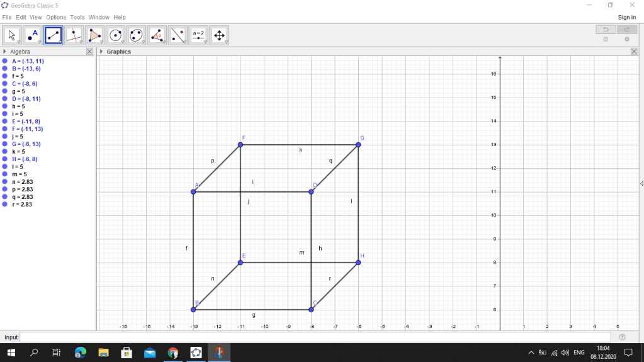
Task: Open the Tools menu
Action: click(x=77, y=18)
